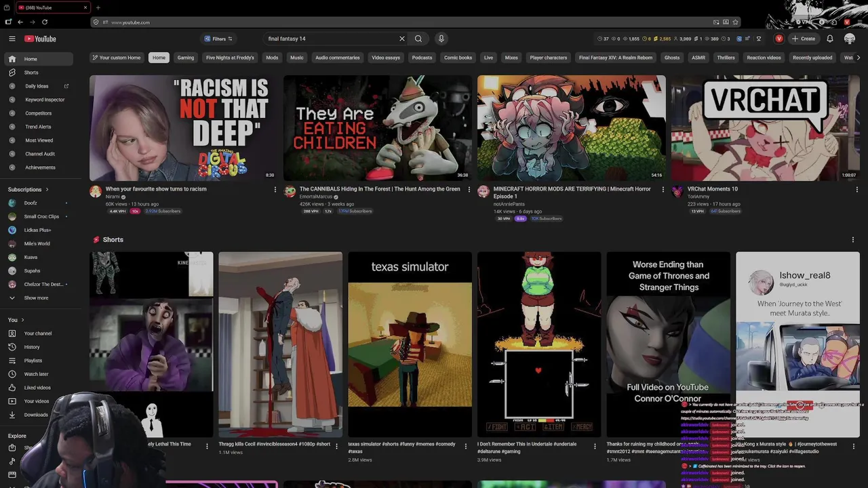Open Daily Ideas in sidebar
The height and width of the screenshot is (488, 868).
(37, 86)
